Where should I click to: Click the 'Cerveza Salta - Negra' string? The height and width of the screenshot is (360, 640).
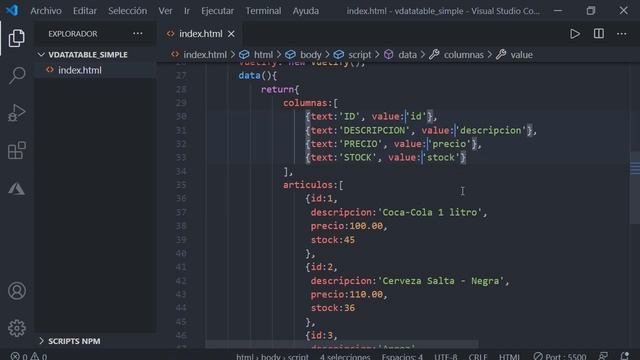click(x=441, y=281)
